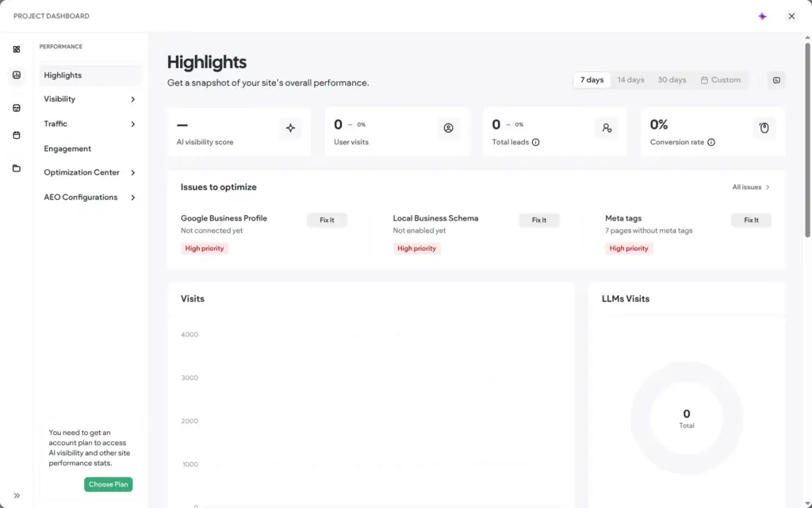812x508 pixels.
Task: Click the Choose Plan button
Action: (108, 484)
